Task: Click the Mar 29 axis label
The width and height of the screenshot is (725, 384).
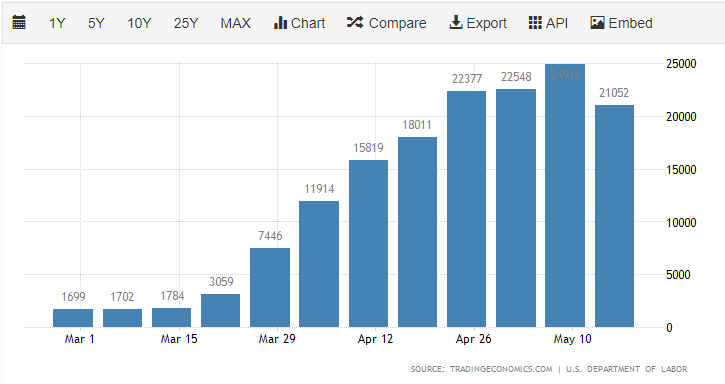Action: coord(277,339)
